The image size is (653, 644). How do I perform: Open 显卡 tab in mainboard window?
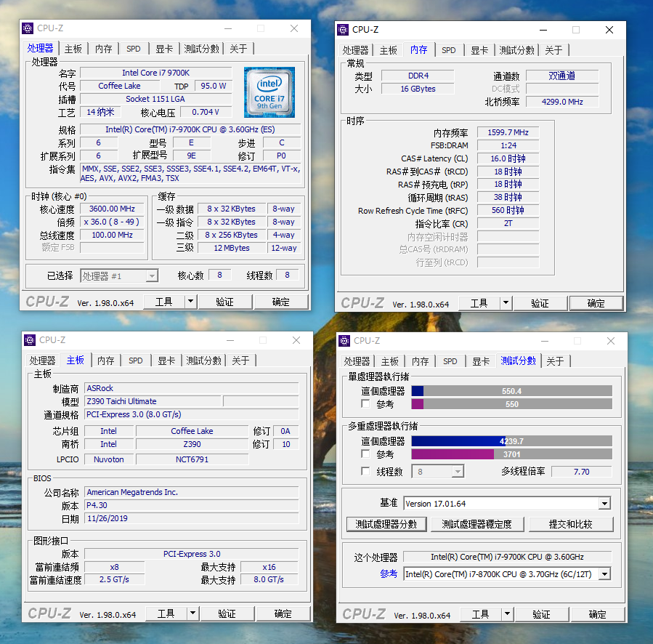point(166,361)
